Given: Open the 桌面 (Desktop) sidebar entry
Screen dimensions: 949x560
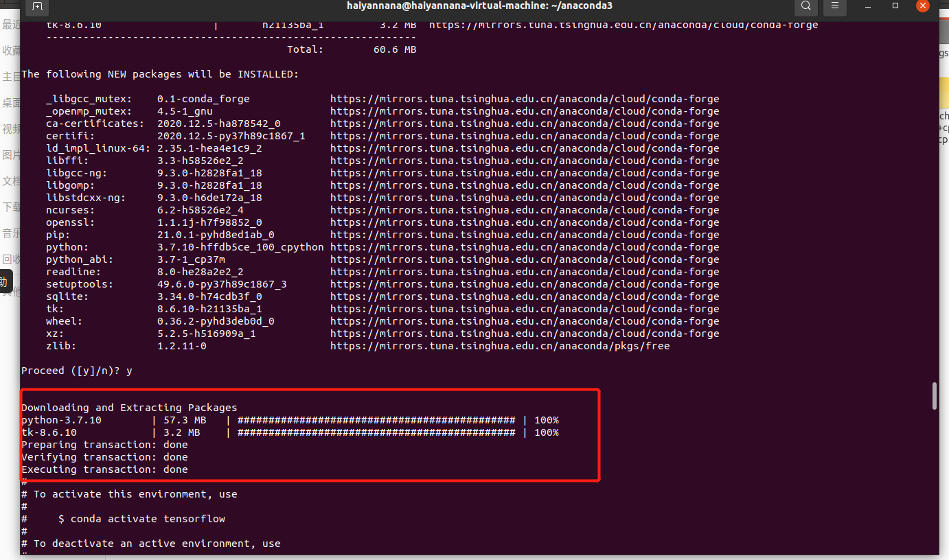Looking at the screenshot, I should pyautogui.click(x=9, y=102).
